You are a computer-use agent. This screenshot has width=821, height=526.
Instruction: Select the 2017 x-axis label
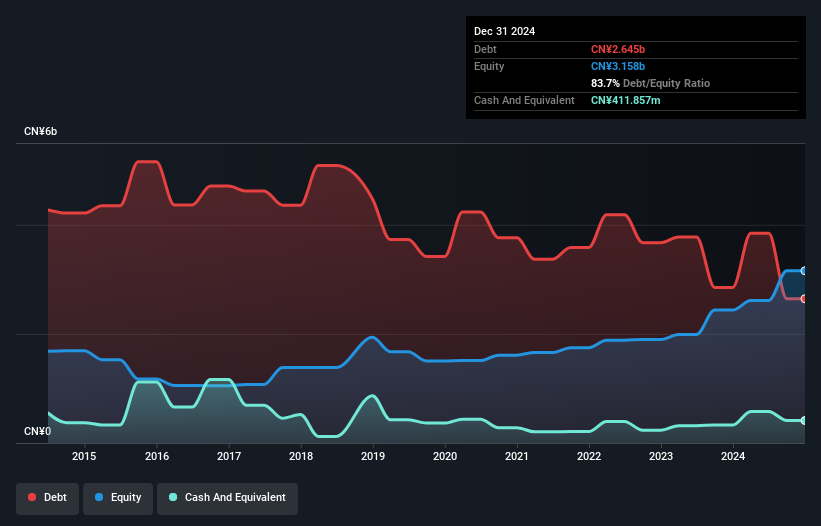[229, 456]
